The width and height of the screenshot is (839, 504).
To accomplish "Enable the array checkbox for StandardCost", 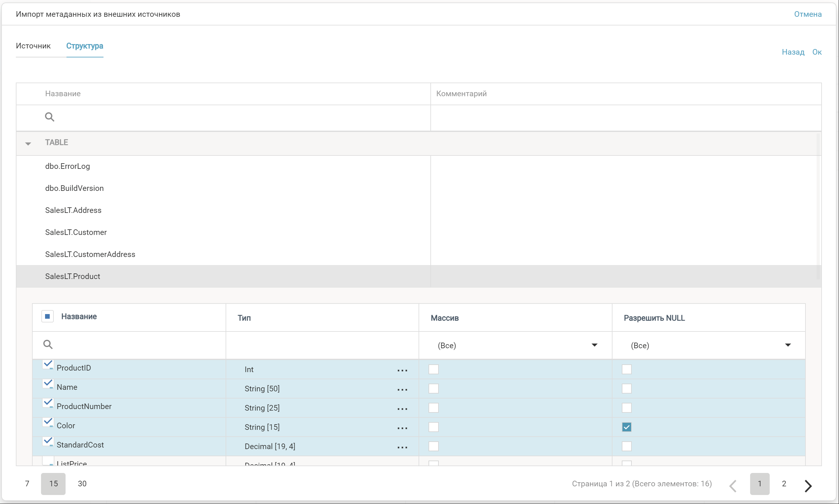I will coord(433,446).
